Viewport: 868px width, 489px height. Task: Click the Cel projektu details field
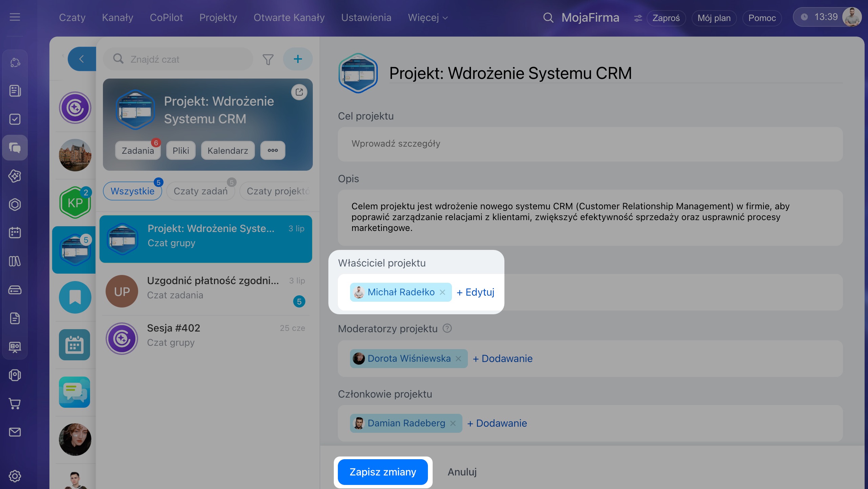point(590,144)
